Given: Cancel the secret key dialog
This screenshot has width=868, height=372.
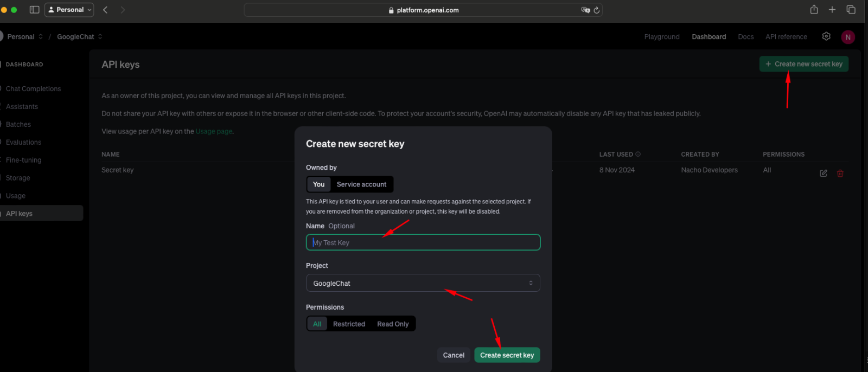Looking at the screenshot, I should (x=453, y=355).
